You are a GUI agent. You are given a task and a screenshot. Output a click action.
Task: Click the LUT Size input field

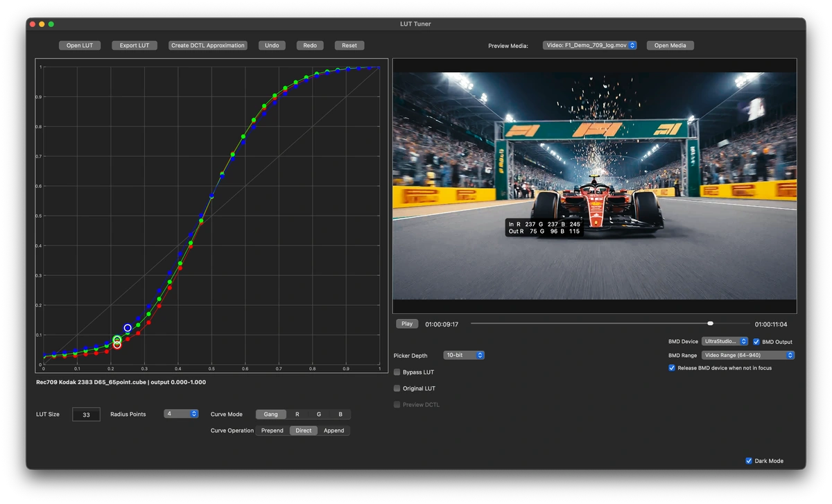(x=86, y=415)
